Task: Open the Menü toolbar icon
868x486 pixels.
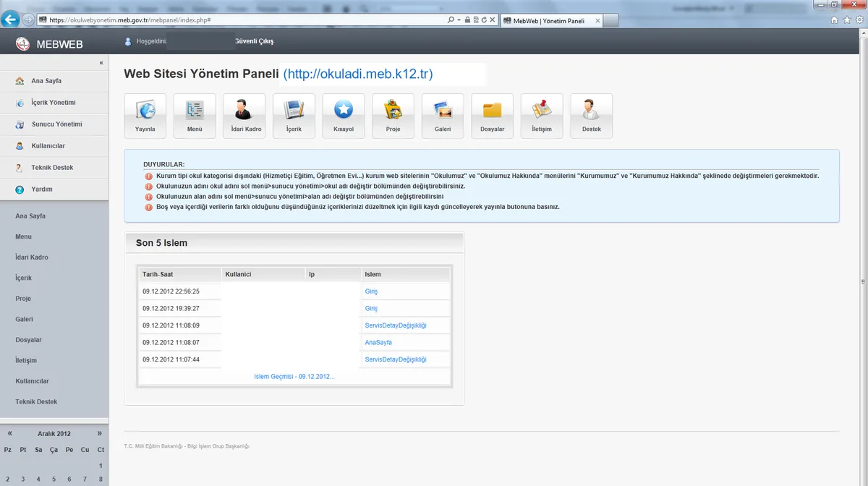Action: click(195, 116)
